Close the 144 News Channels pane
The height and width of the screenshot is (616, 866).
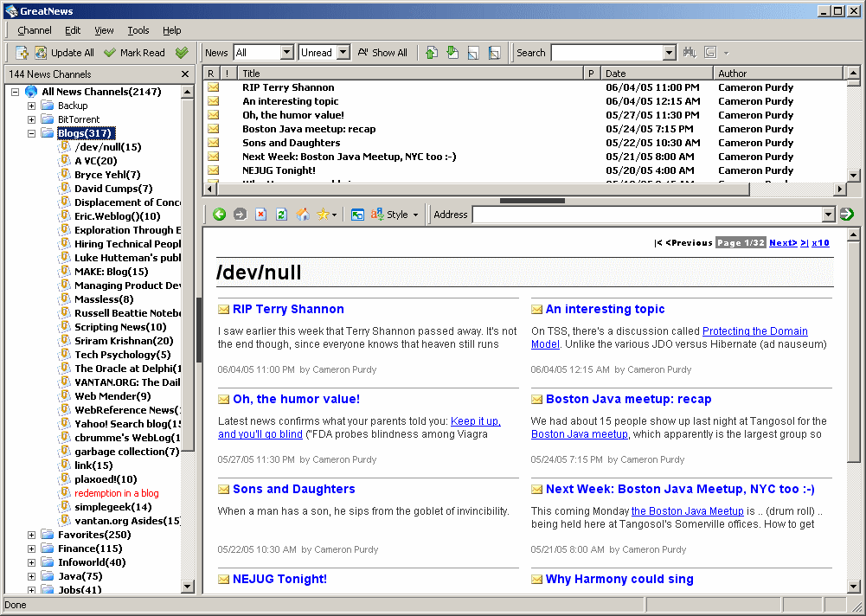click(x=185, y=74)
